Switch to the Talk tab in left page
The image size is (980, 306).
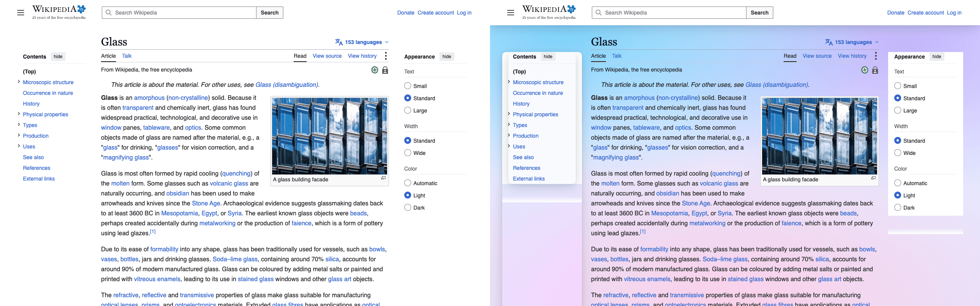(x=127, y=56)
